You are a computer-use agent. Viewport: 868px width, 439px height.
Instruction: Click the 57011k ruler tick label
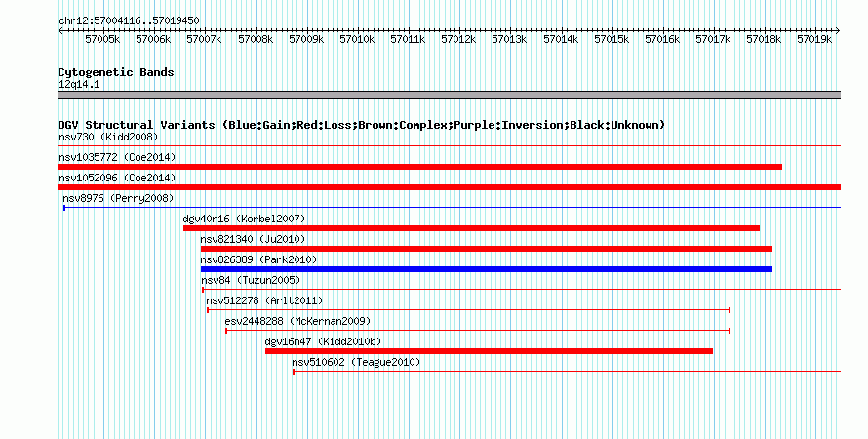(408, 39)
